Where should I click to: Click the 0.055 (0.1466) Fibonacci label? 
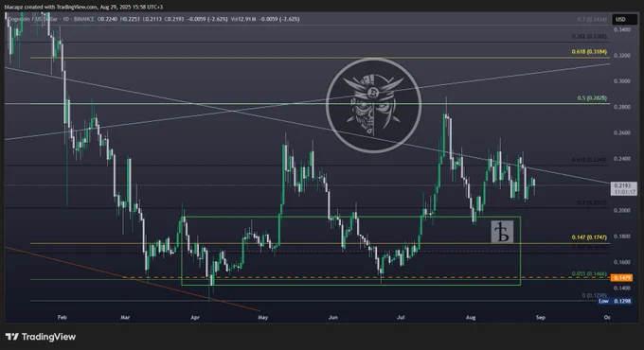point(589,273)
